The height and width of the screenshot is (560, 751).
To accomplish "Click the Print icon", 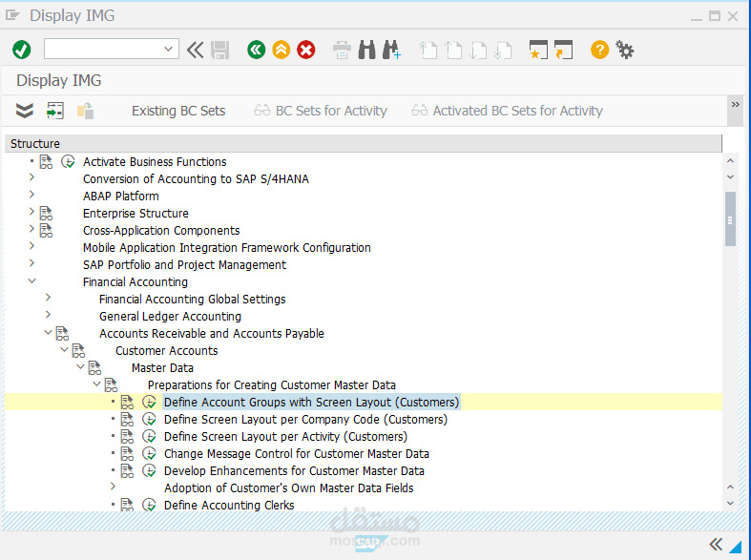I will click(342, 50).
